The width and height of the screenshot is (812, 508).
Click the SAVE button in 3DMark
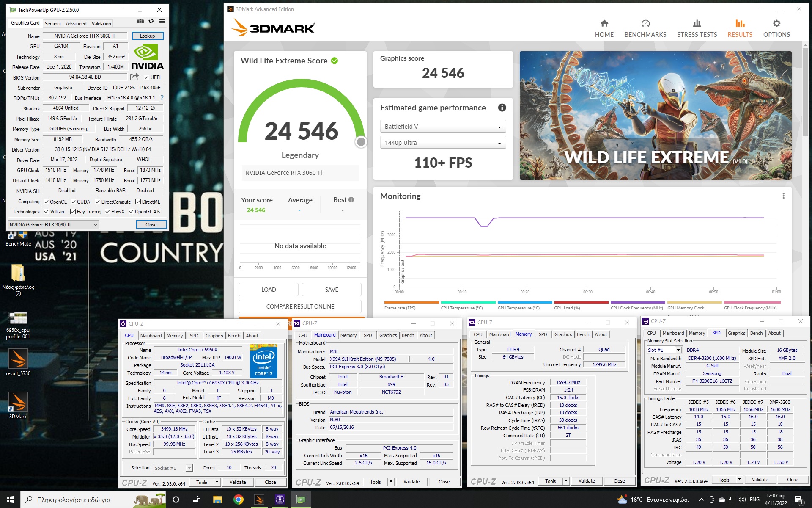click(x=332, y=290)
